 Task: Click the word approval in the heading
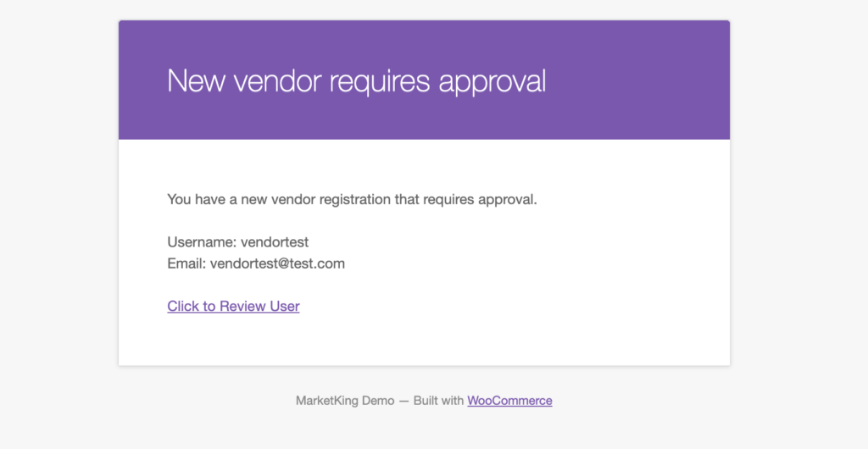(x=492, y=82)
